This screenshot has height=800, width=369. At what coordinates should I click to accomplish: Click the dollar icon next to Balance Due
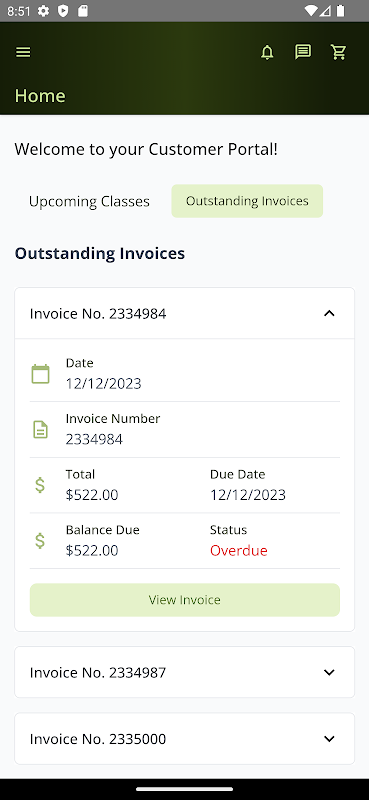(x=40, y=540)
